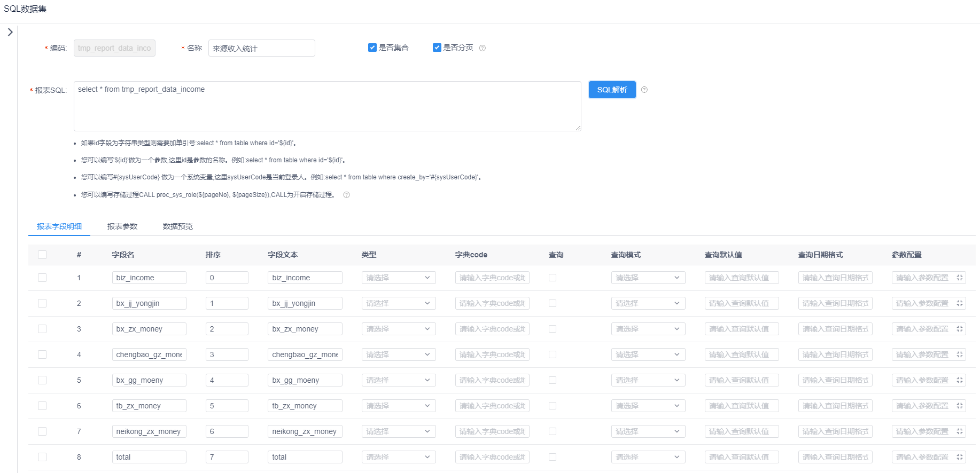Click the SQL解析 button
This screenshot has width=980, height=473.
click(612, 90)
